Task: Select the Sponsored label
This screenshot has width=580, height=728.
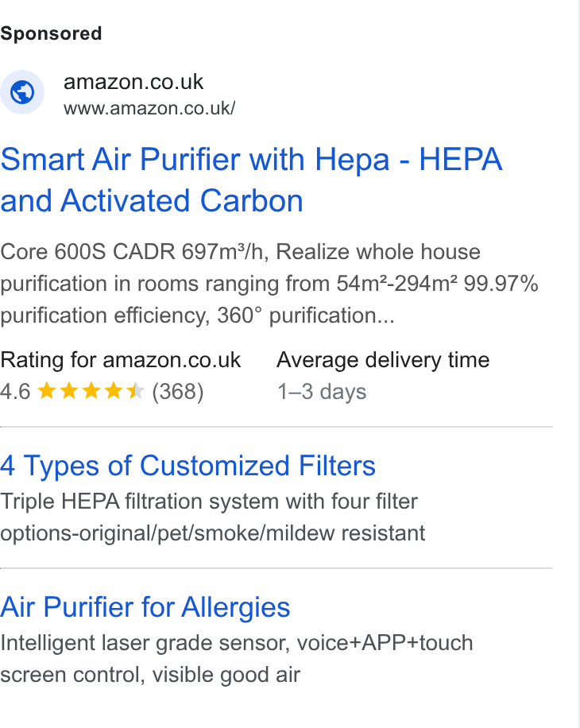Action: pos(51,33)
